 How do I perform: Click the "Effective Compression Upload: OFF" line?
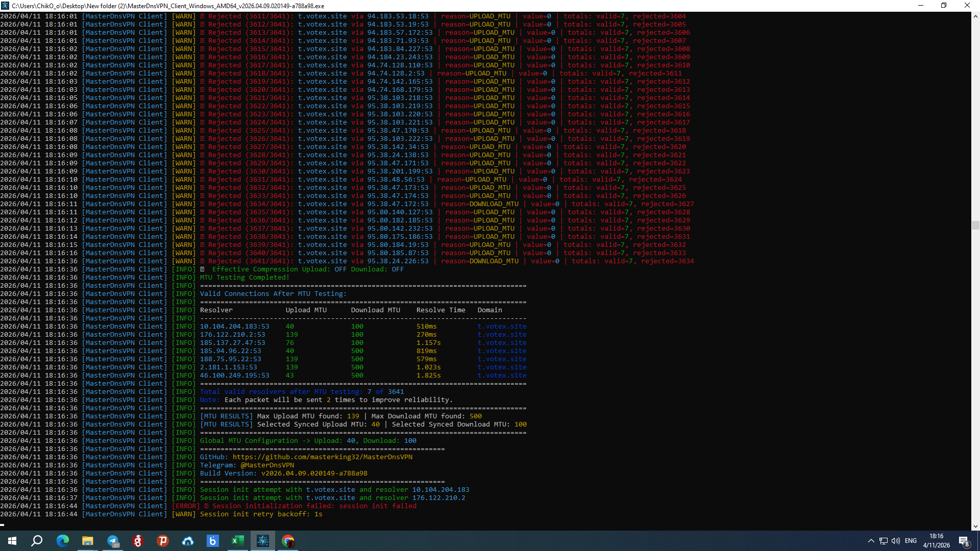pos(308,269)
